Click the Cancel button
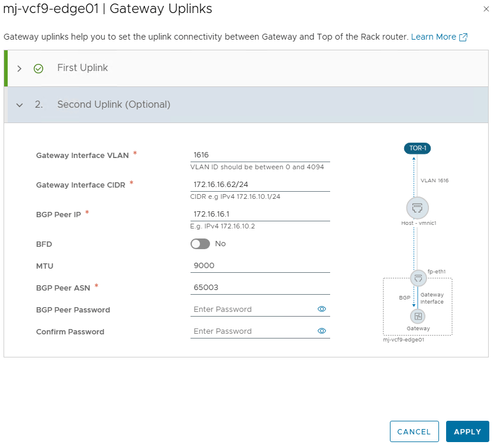497x448 pixels. (x=414, y=431)
